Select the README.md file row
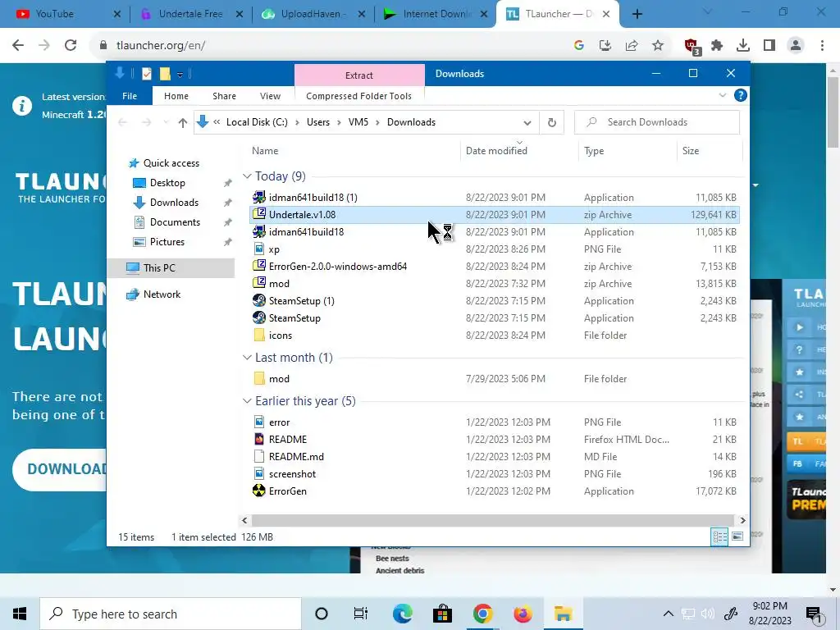This screenshot has height=630, width=840. pos(495,456)
